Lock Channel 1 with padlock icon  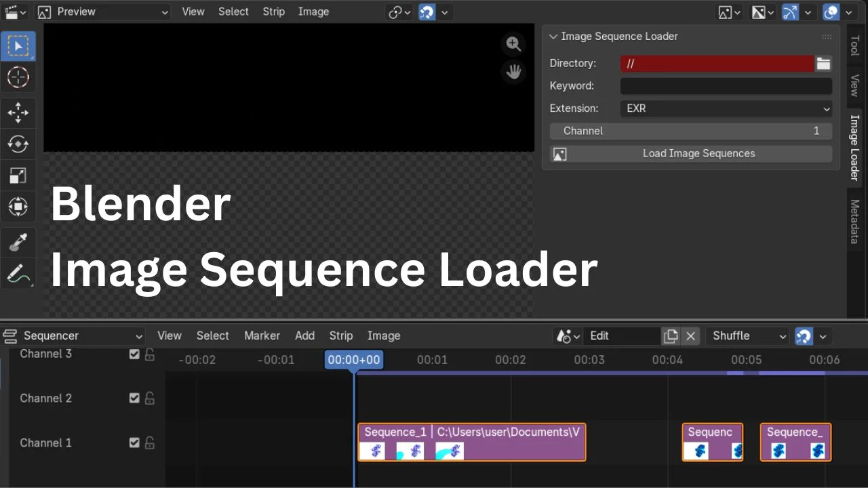[x=150, y=443]
